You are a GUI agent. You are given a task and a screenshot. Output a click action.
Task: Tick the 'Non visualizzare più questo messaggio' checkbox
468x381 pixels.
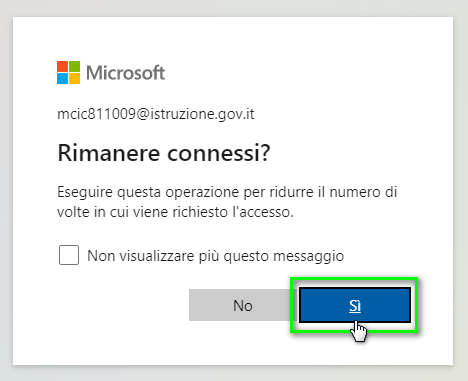[x=69, y=255]
